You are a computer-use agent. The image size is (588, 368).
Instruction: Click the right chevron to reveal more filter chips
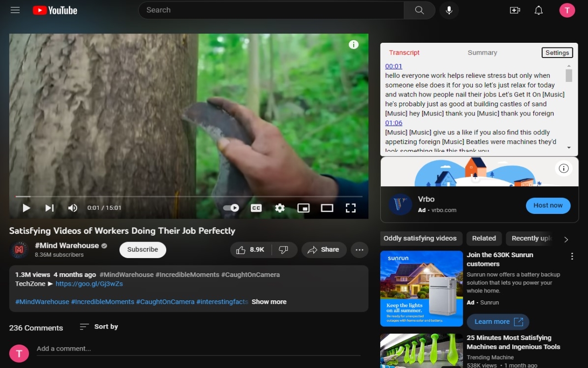tap(566, 240)
